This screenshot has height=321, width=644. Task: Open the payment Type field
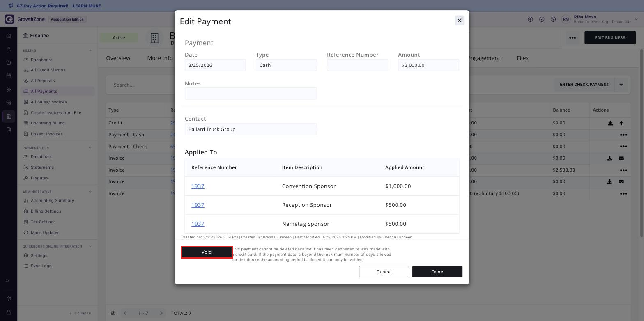pyautogui.click(x=286, y=65)
